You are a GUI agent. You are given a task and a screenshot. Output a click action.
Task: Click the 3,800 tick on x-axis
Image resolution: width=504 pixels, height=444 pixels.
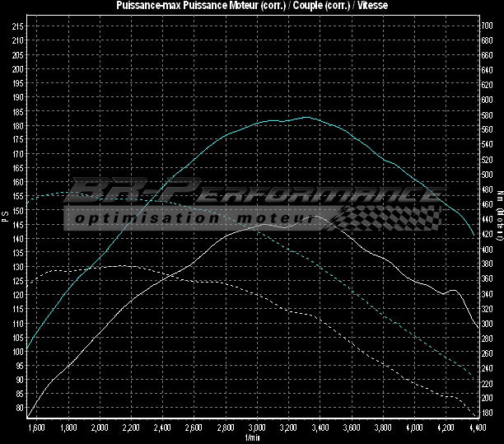(x=383, y=428)
